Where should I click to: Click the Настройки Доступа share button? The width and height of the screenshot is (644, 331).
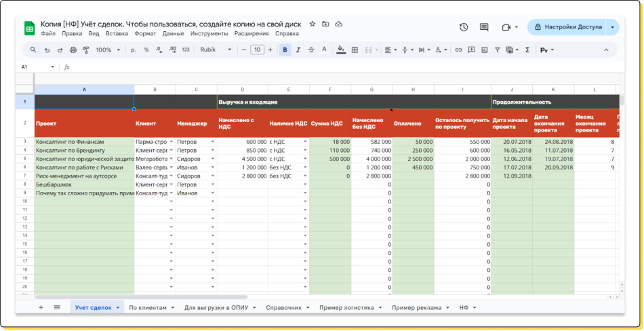(567, 27)
